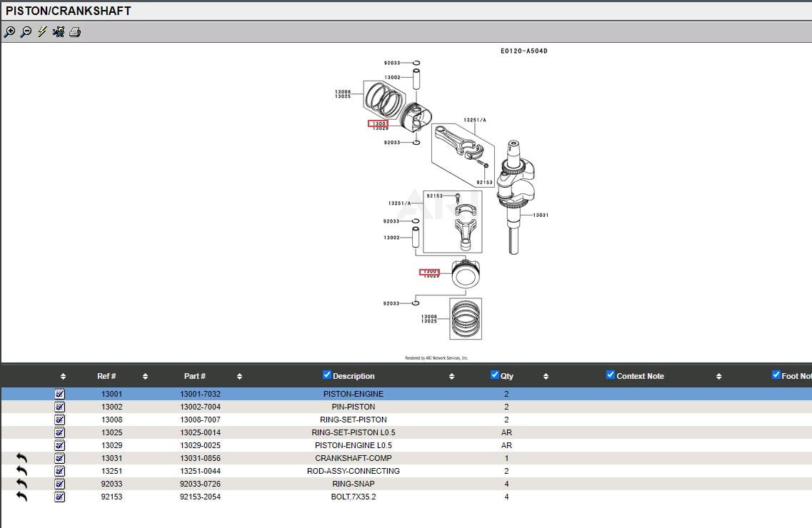Sort by Part # using its sort arrows
This screenshot has width=812, height=528.
click(239, 377)
